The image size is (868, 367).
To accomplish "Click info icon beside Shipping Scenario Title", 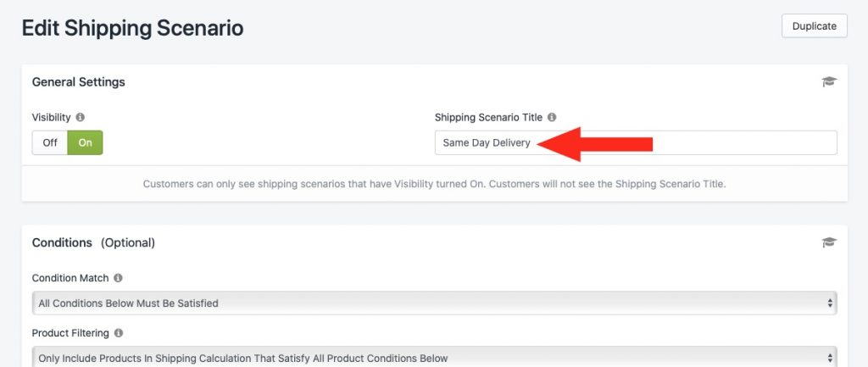I will click(551, 117).
